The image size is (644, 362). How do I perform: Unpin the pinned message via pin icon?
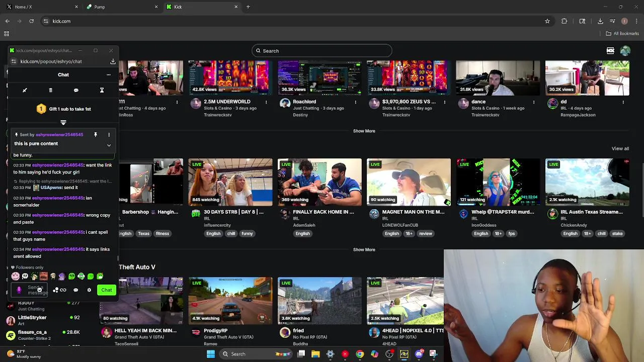tap(95, 134)
